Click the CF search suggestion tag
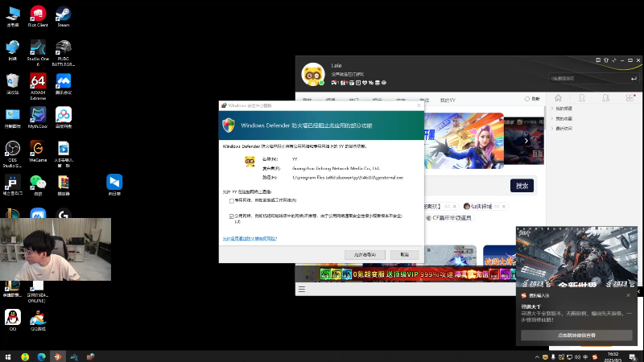644x362 pixels. click(x=450, y=218)
